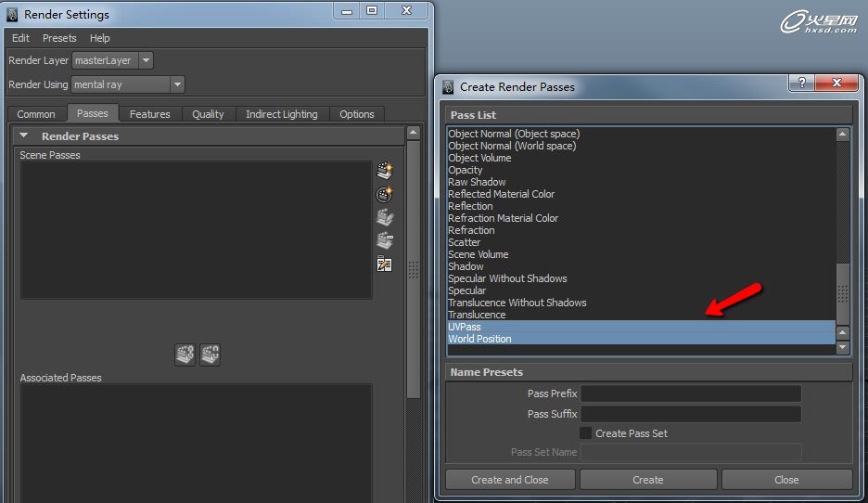Open the Presets menu
The width and height of the screenshot is (868, 503).
[59, 38]
